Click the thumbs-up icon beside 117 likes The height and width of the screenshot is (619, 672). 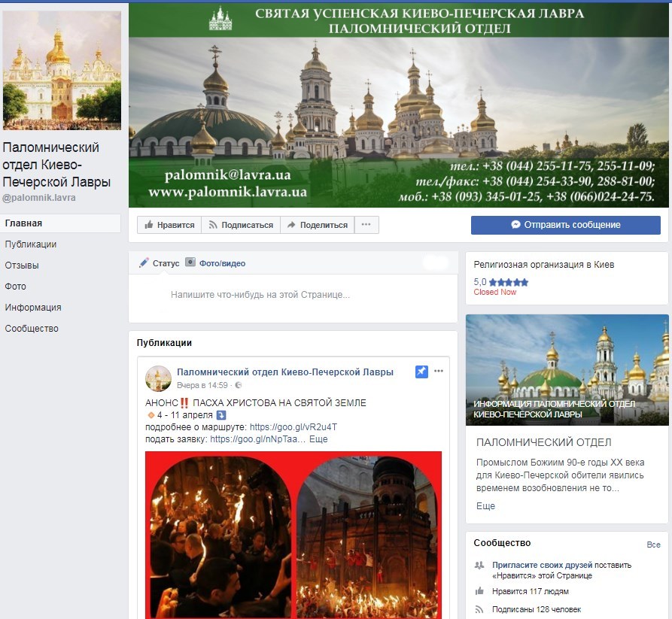[479, 591]
